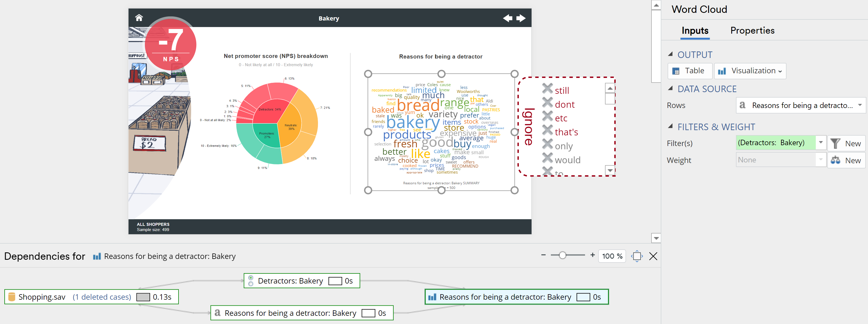
Task: Remove 'only' from the ignore list
Action: (547, 144)
